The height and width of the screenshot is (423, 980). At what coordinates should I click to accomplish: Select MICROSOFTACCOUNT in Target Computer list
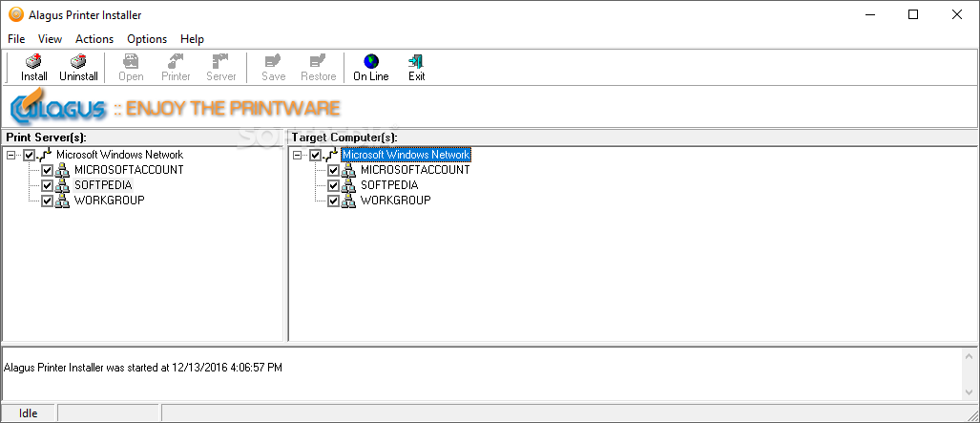pyautogui.click(x=415, y=170)
